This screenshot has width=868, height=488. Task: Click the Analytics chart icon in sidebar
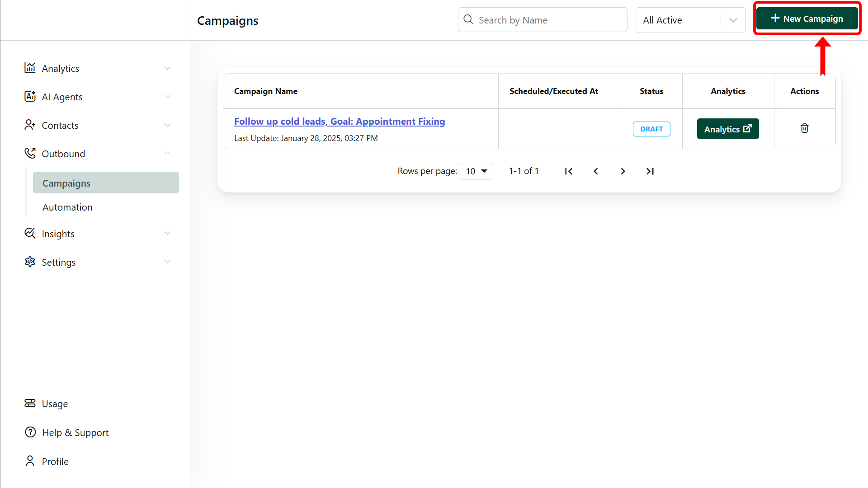(30, 68)
